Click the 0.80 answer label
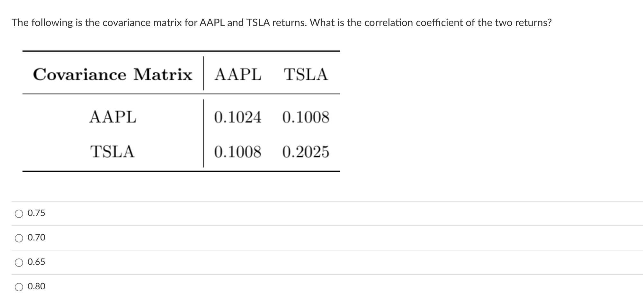The width and height of the screenshot is (644, 308). [36, 286]
